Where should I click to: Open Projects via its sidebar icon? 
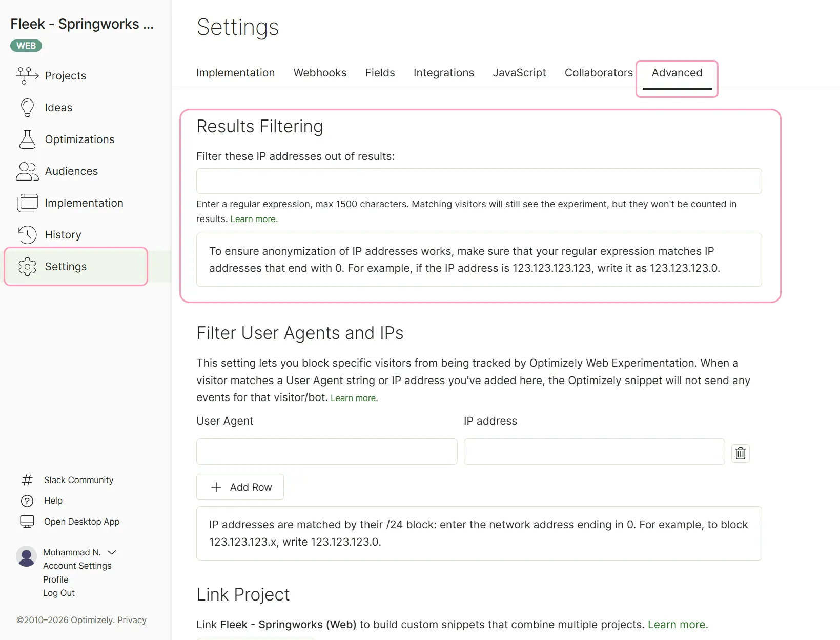27,75
